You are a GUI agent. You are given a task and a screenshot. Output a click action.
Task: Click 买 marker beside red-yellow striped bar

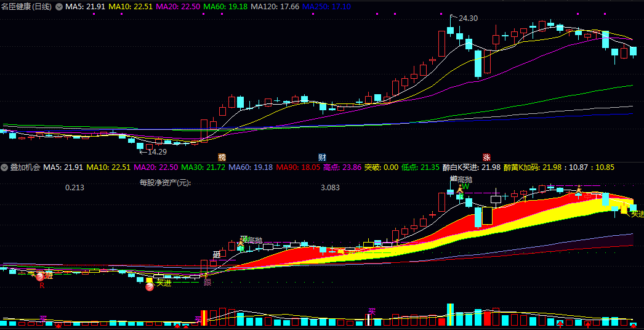tap(198, 320)
